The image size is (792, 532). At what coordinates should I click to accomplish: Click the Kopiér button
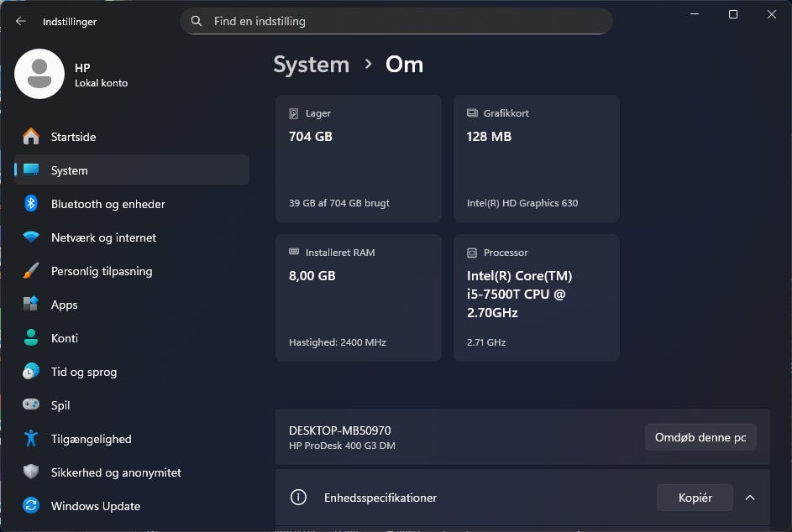tap(695, 498)
